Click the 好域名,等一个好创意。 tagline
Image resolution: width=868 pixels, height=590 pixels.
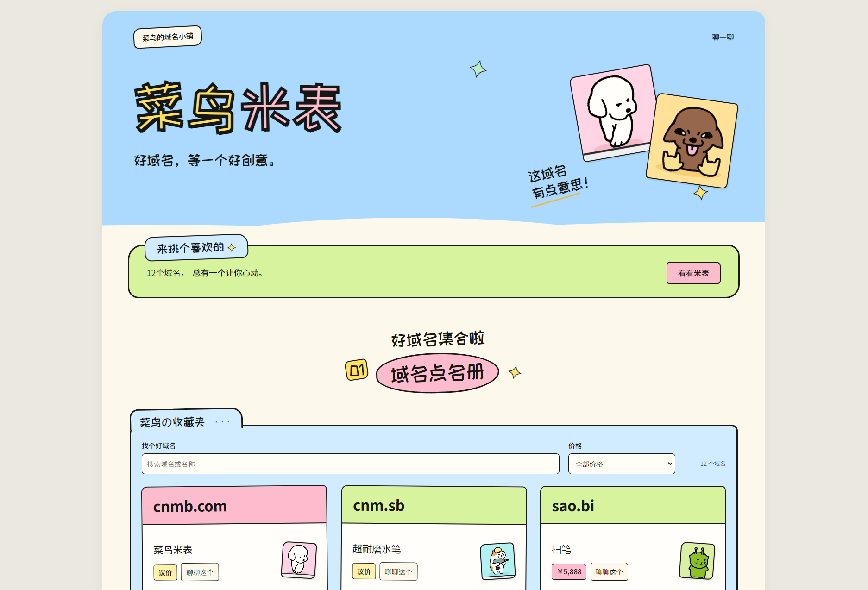[205, 160]
